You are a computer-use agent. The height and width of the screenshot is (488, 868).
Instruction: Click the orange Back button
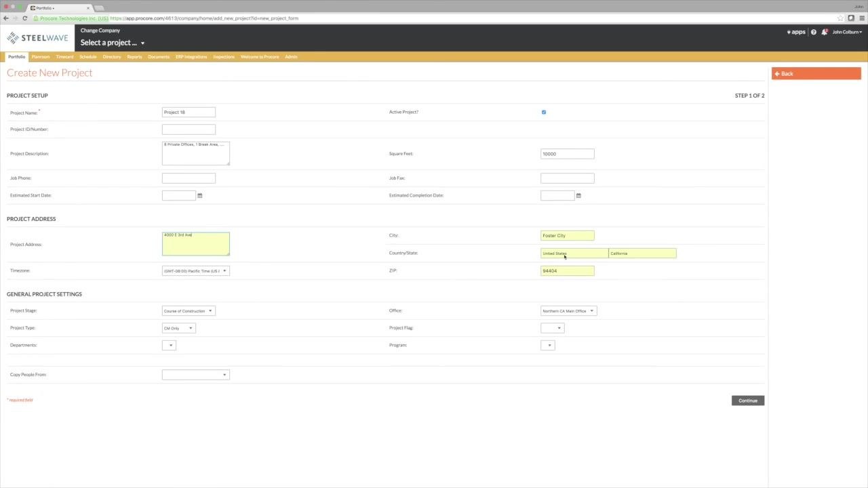(816, 74)
